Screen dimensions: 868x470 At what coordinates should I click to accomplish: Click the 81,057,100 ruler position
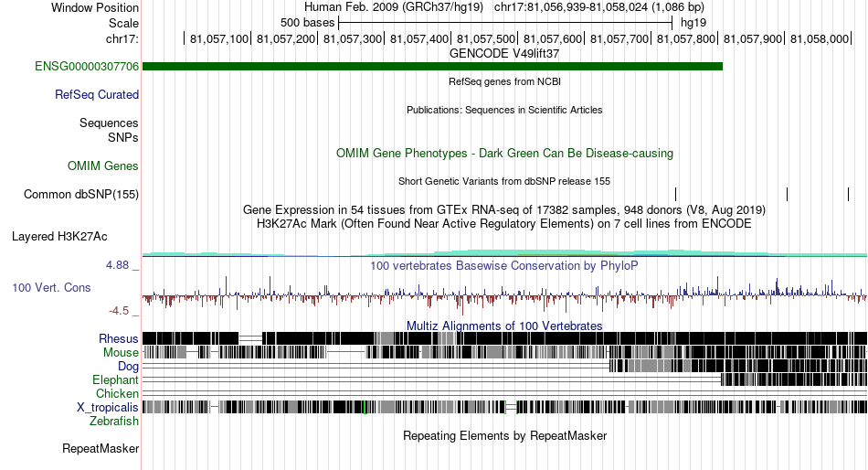(219, 38)
